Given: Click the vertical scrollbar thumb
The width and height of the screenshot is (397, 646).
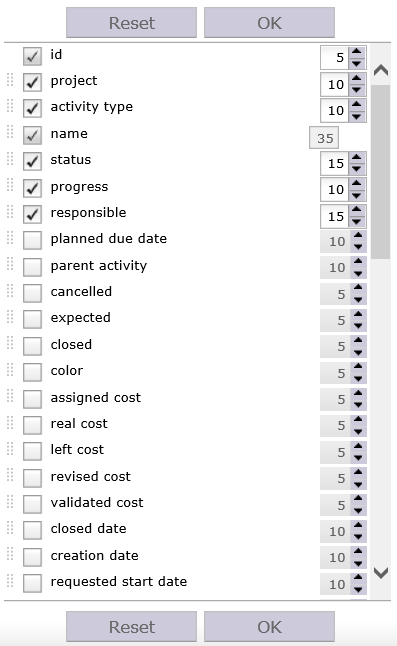Looking at the screenshot, I should 380,172.
